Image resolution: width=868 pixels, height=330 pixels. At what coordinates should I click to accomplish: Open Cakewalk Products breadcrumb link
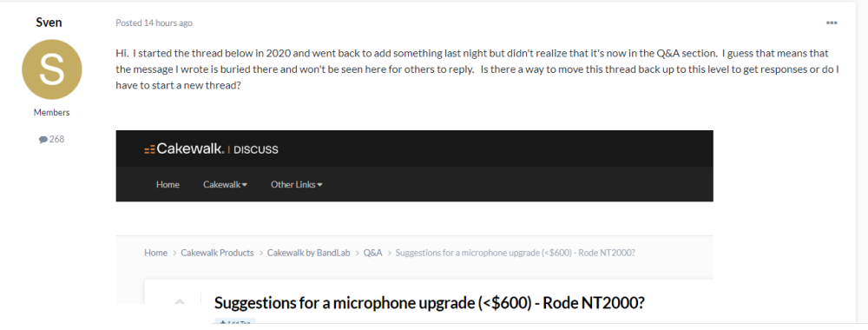tap(217, 253)
